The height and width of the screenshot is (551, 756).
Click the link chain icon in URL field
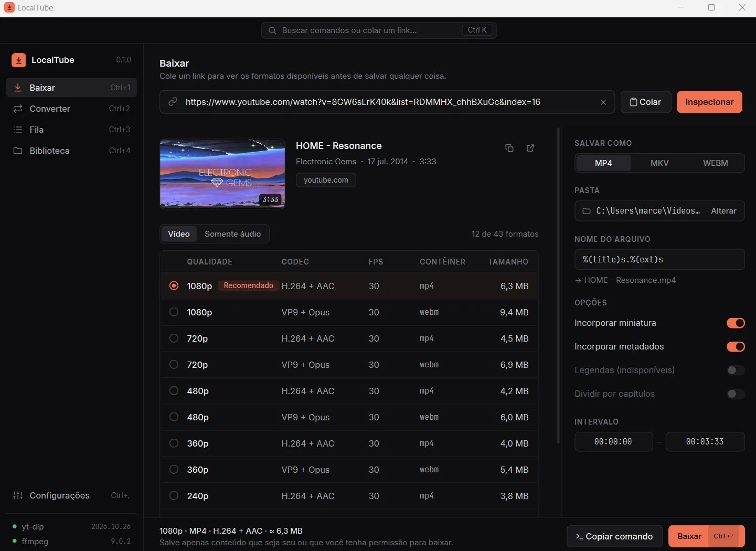[173, 102]
